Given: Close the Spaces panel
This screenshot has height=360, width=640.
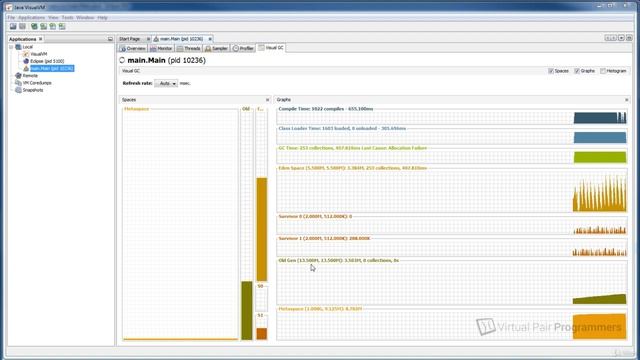Looking at the screenshot, I should click(268, 100).
